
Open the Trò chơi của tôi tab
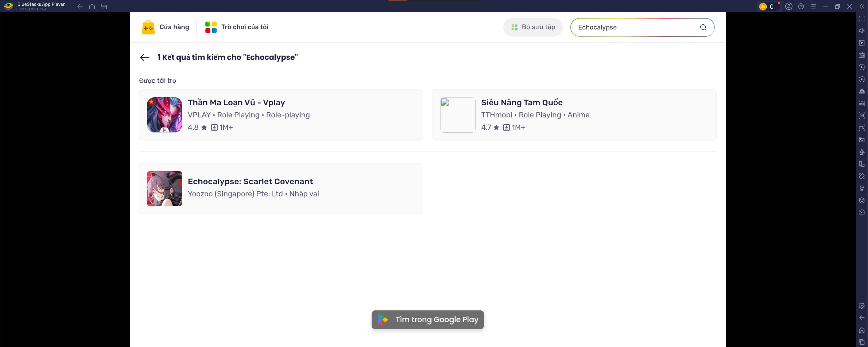(x=236, y=27)
